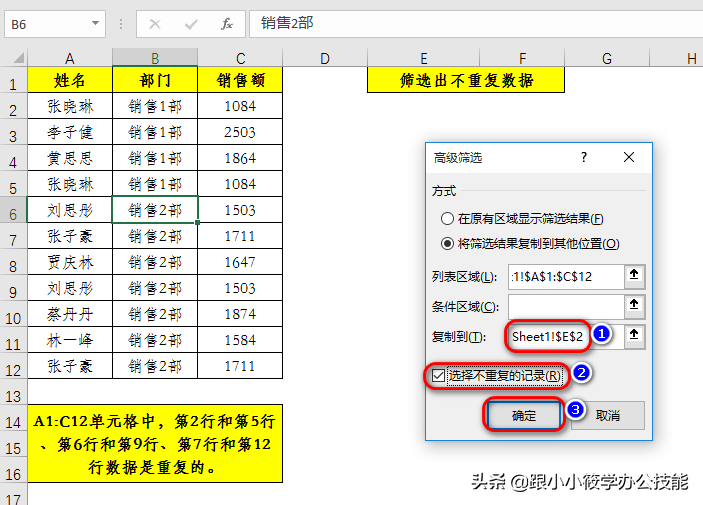Select column B header
The width and height of the screenshot is (703, 505).
[155, 58]
